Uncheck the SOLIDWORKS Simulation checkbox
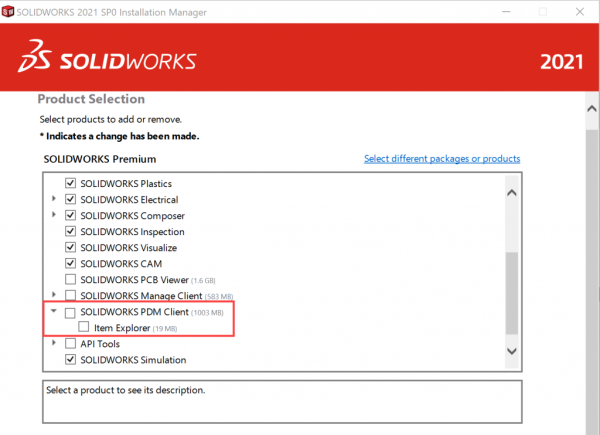The image size is (600, 435). tap(71, 360)
